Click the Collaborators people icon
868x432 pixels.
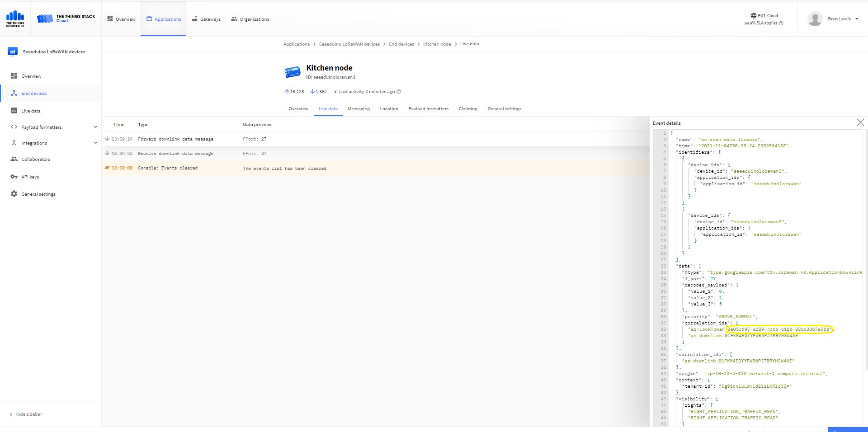point(14,159)
